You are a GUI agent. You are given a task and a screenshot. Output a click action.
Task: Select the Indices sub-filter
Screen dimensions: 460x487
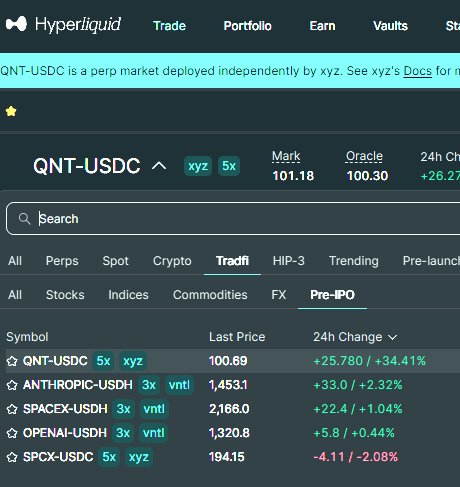[128, 295]
